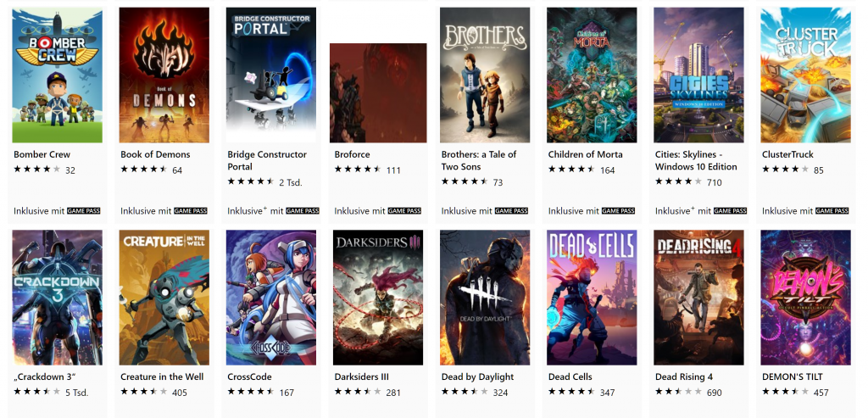The image size is (868, 418).
Task: Click the Creature in the Well title
Action: (x=162, y=377)
